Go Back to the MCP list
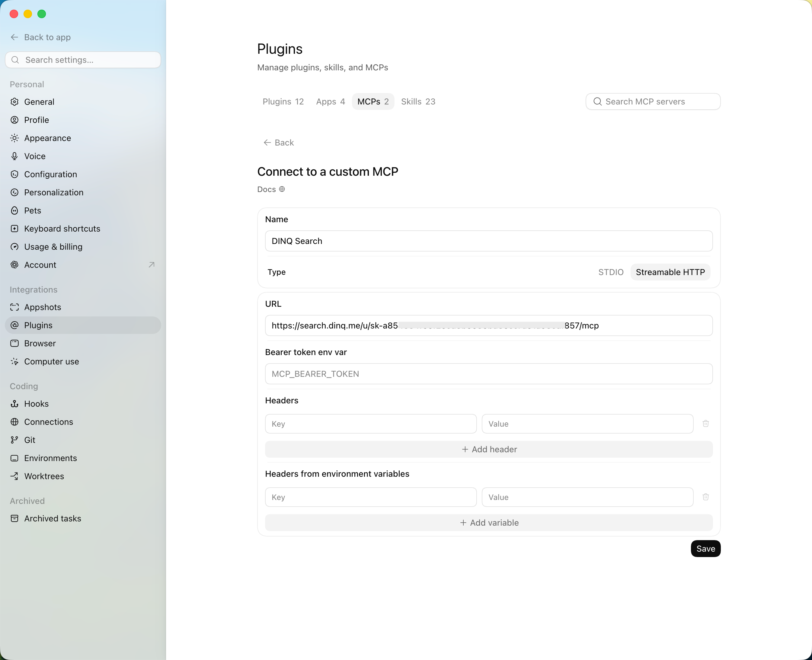Image resolution: width=812 pixels, height=660 pixels. pos(279,143)
